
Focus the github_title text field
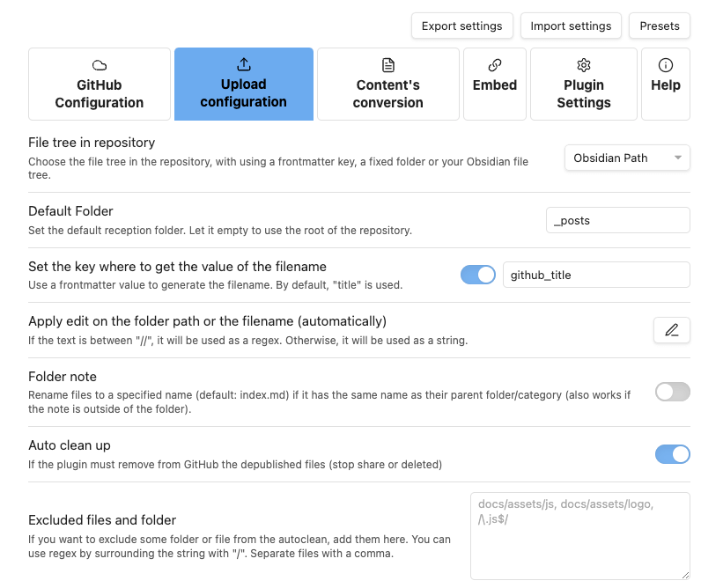[x=596, y=276]
